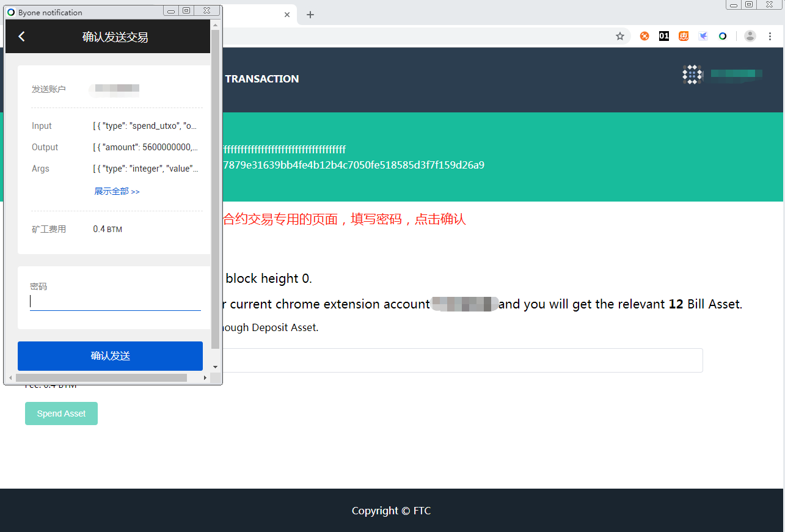Click the long hash string in green banner
This screenshot has height=532, width=785.
(x=354, y=165)
